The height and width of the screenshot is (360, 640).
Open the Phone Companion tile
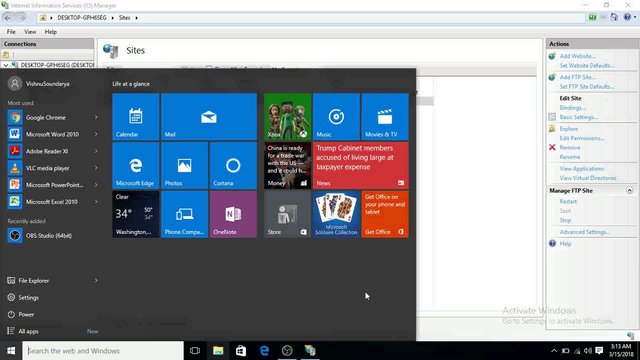(x=184, y=214)
